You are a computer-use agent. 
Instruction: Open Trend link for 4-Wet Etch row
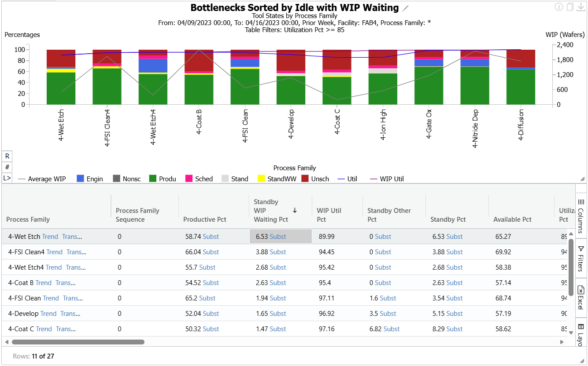[x=50, y=236]
